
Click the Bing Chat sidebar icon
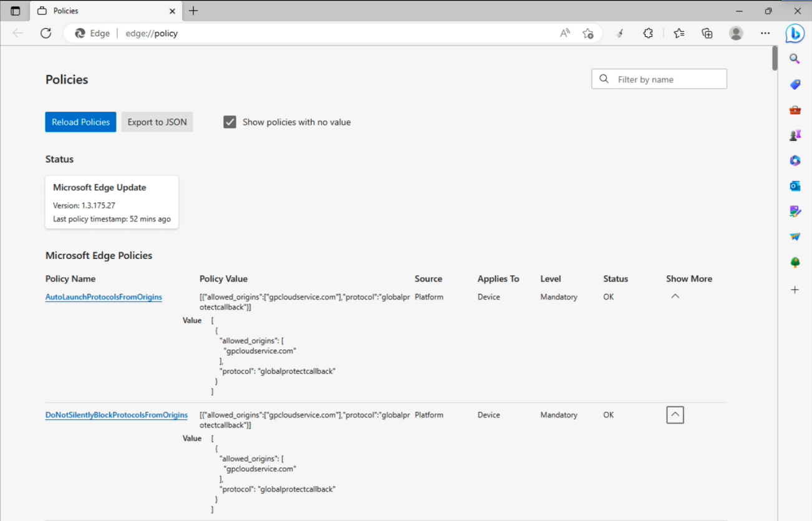click(795, 34)
